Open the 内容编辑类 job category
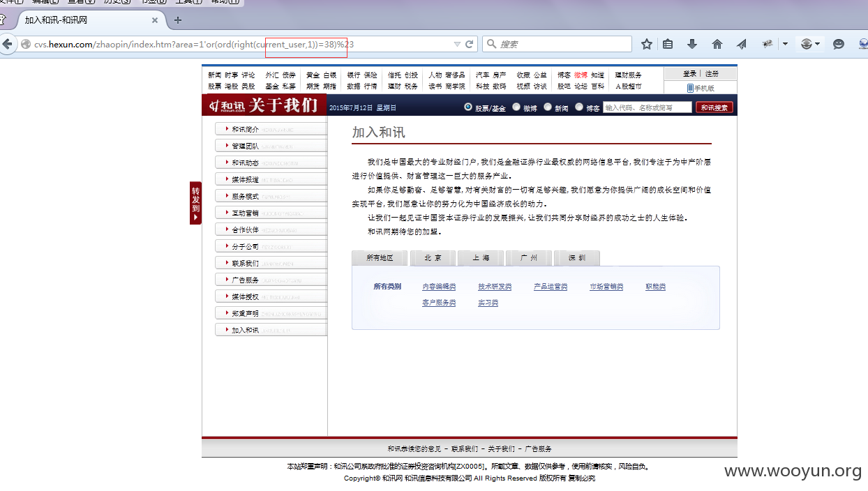This screenshot has height=491, width=868. pos(439,287)
